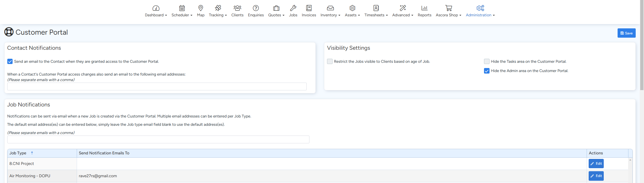Open the Invoices document icon

[309, 8]
